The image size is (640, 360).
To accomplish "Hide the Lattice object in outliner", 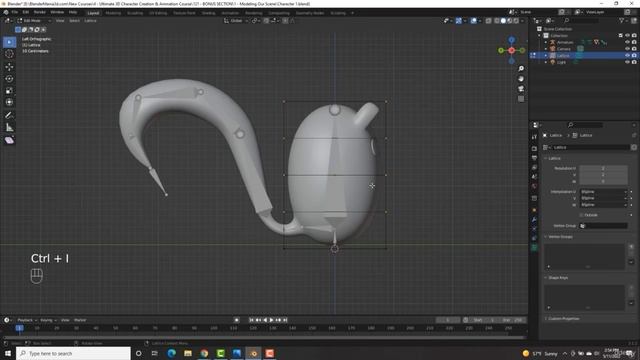I will (x=627, y=55).
